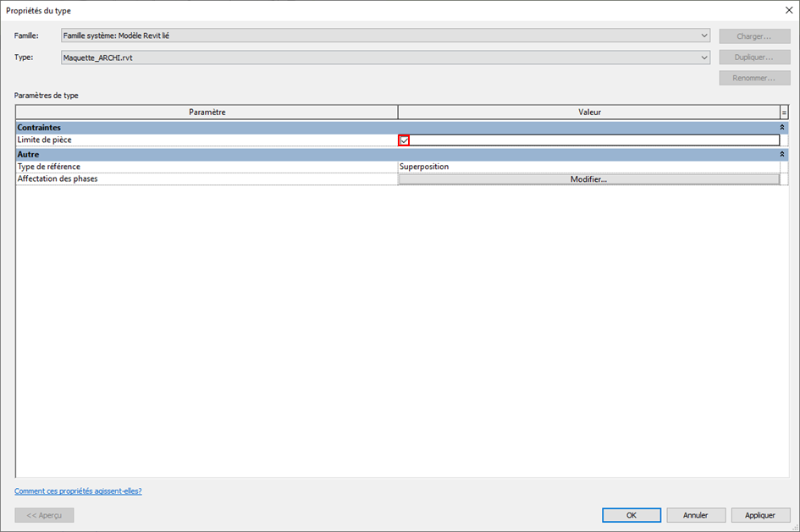Screen dimensions: 800x532
Task: Click the Renommer button
Action: pos(754,78)
